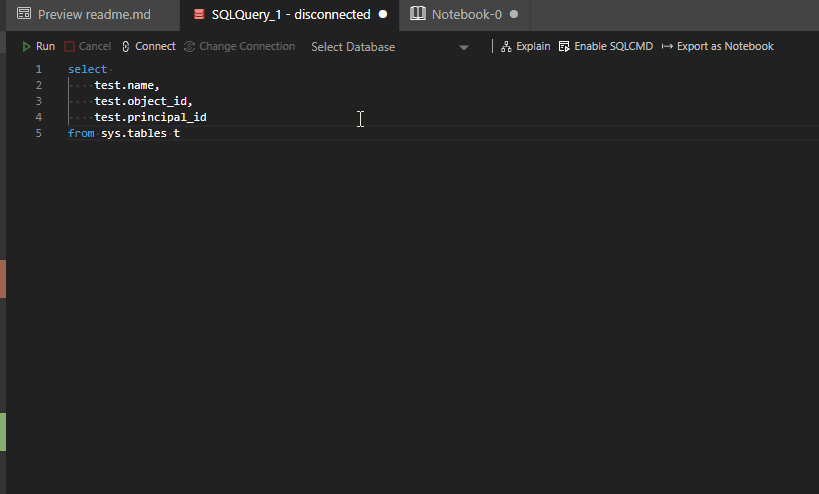The height and width of the screenshot is (494, 819).
Task: Click 'test.name,' on line 2
Action: point(127,85)
